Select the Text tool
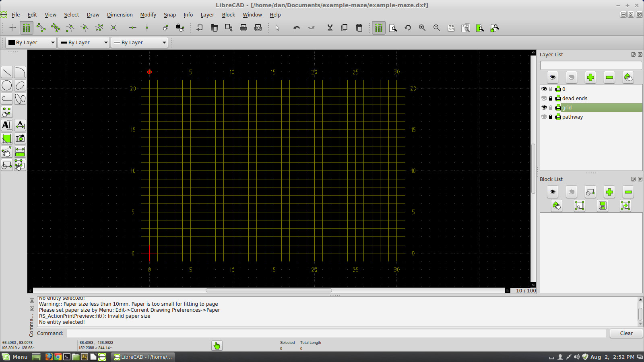Viewport: 644px width, 362px height. coord(7,125)
